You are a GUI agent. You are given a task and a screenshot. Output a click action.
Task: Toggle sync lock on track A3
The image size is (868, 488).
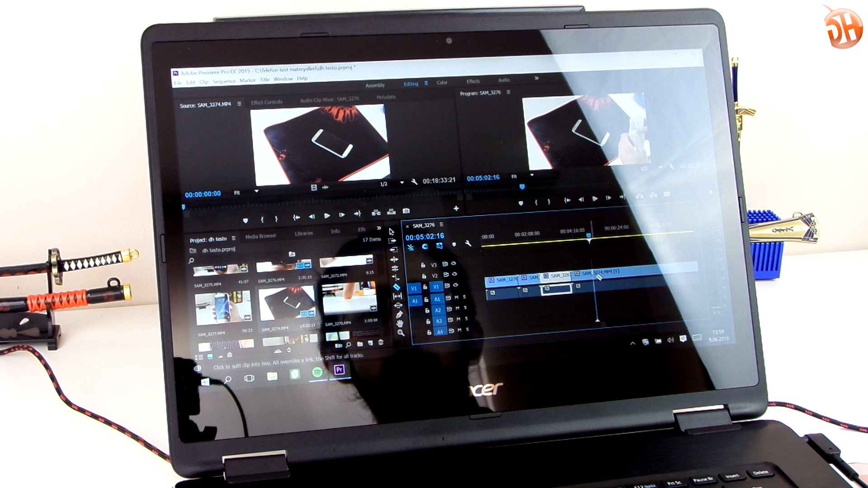(450, 320)
